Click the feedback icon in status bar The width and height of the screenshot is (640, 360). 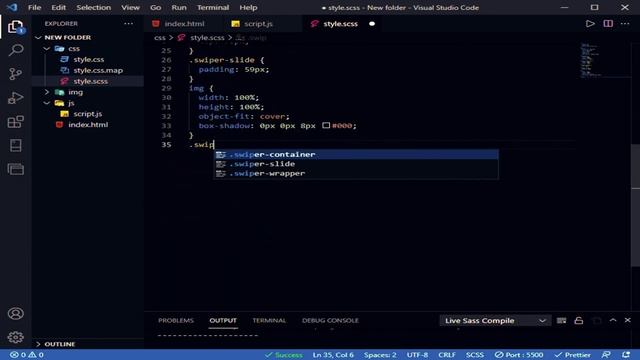606,355
